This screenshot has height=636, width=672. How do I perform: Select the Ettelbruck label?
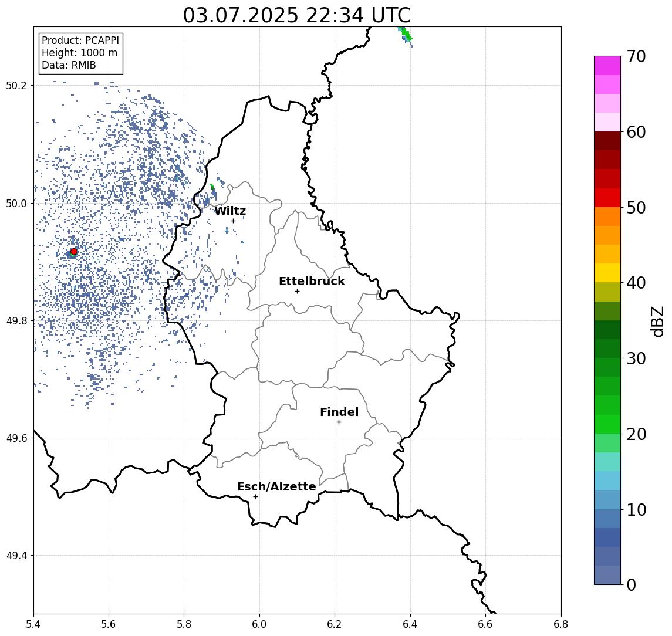(312, 281)
